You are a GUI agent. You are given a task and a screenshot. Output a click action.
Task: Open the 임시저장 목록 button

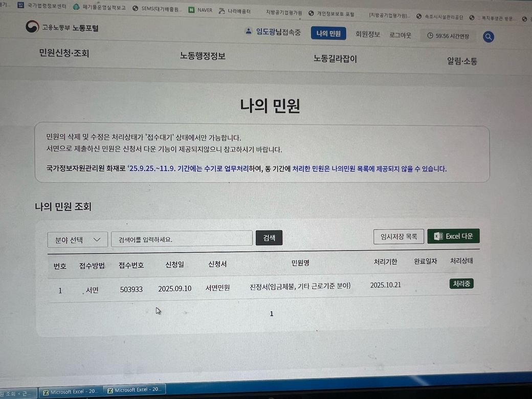pos(398,236)
